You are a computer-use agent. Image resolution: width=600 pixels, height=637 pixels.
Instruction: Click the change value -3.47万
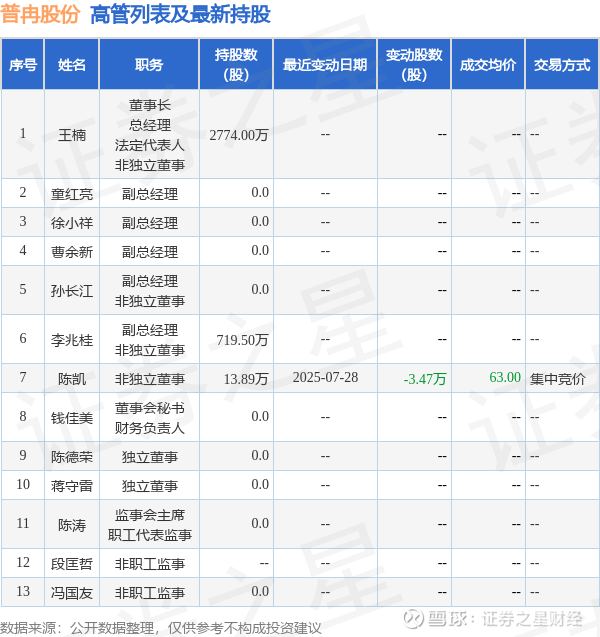pos(425,379)
